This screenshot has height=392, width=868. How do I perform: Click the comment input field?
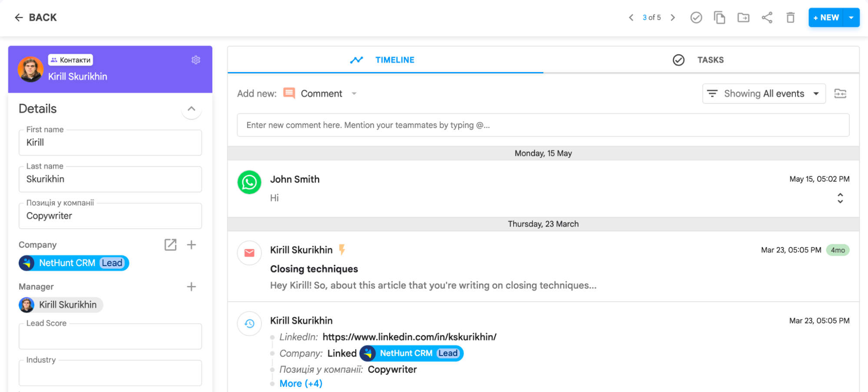pyautogui.click(x=543, y=125)
